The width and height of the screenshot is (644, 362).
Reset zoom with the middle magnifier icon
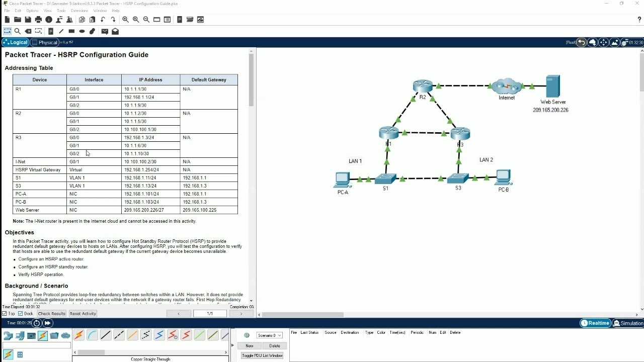click(x=136, y=20)
